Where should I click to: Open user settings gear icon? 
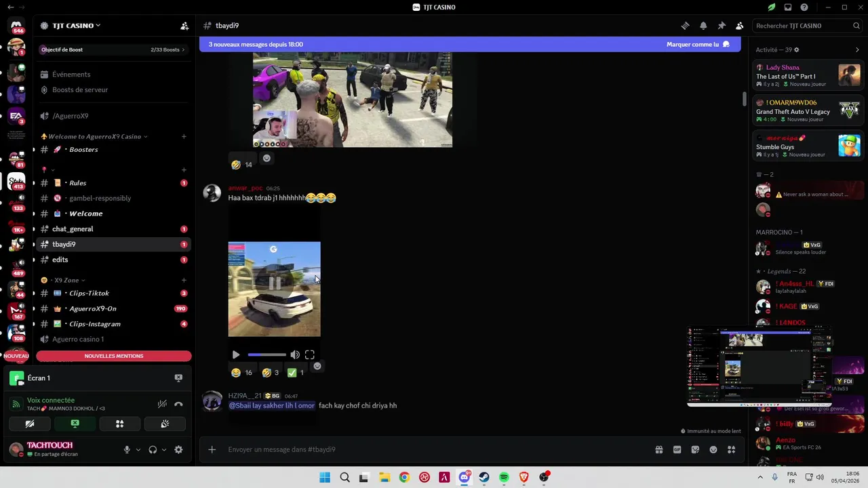tap(178, 449)
